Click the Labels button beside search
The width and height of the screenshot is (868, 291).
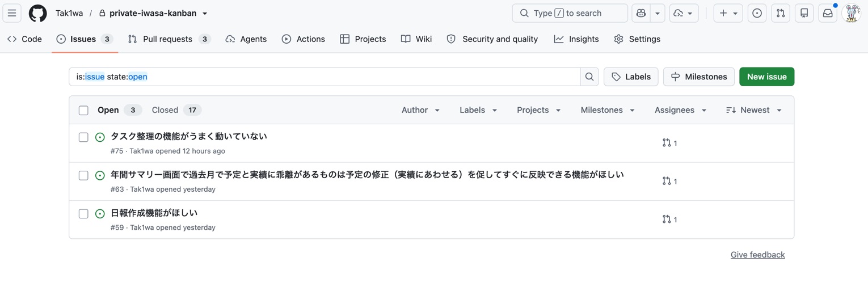[x=631, y=77]
